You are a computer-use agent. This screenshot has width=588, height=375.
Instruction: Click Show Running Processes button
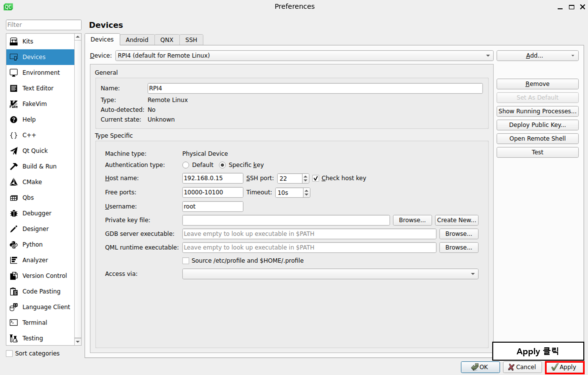(537, 111)
